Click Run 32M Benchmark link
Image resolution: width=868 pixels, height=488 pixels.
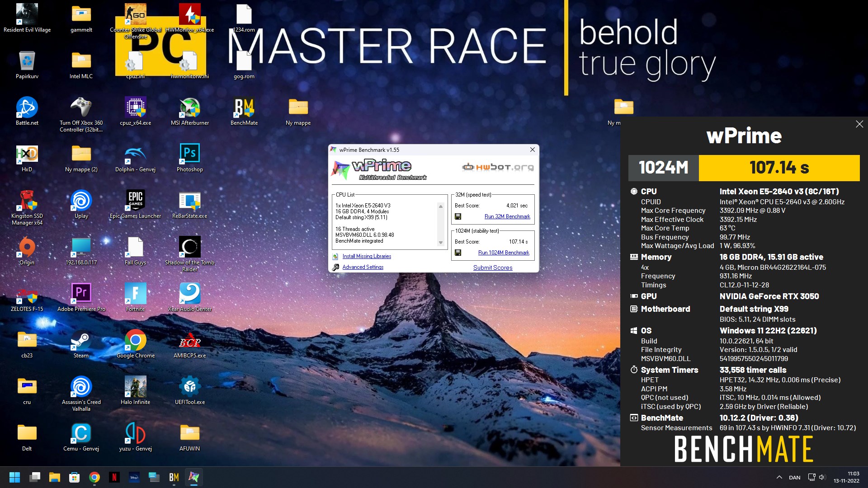click(507, 216)
